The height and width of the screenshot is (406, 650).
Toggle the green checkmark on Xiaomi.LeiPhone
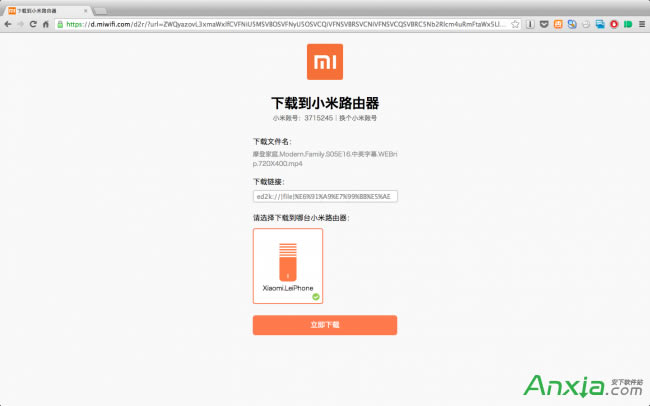[316, 296]
